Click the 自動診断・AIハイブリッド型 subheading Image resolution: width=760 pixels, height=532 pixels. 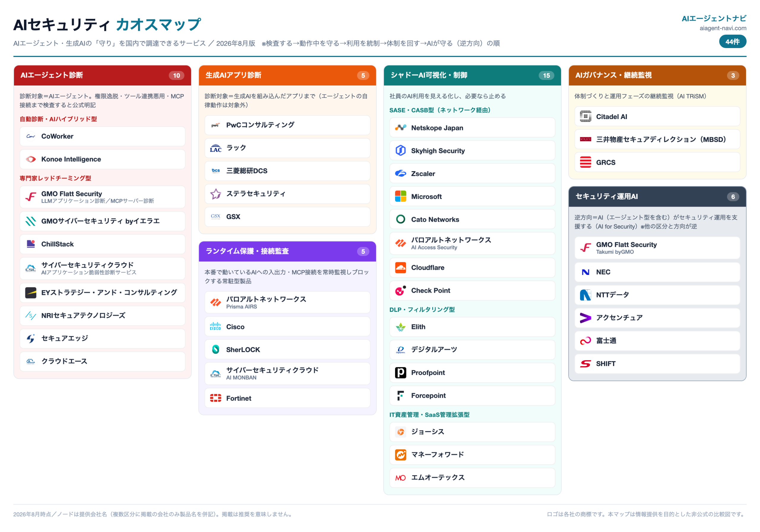[58, 119]
